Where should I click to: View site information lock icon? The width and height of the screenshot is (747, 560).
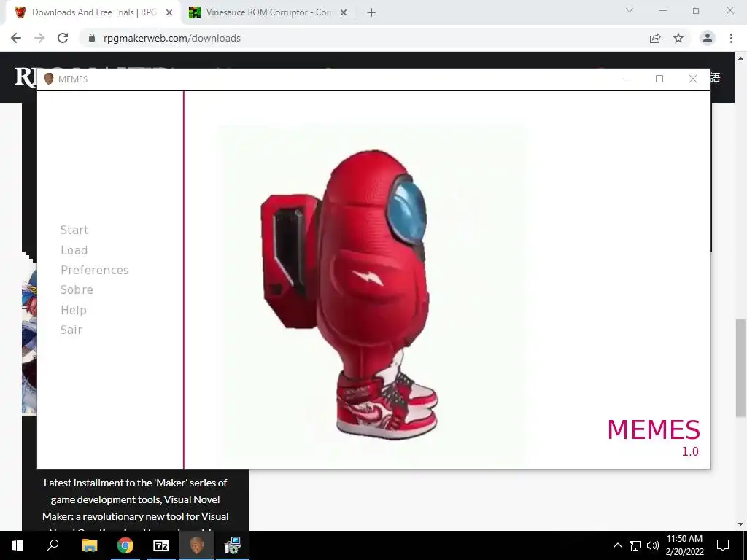(x=92, y=38)
